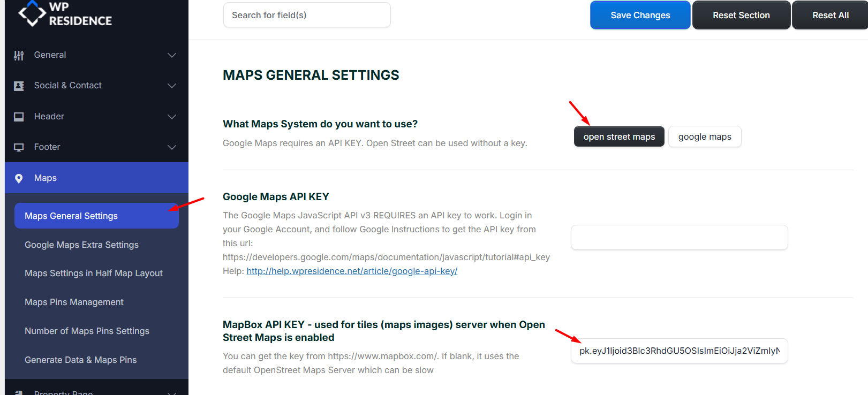The width and height of the screenshot is (868, 395).
Task: Expand the Header section chevron
Action: (172, 117)
